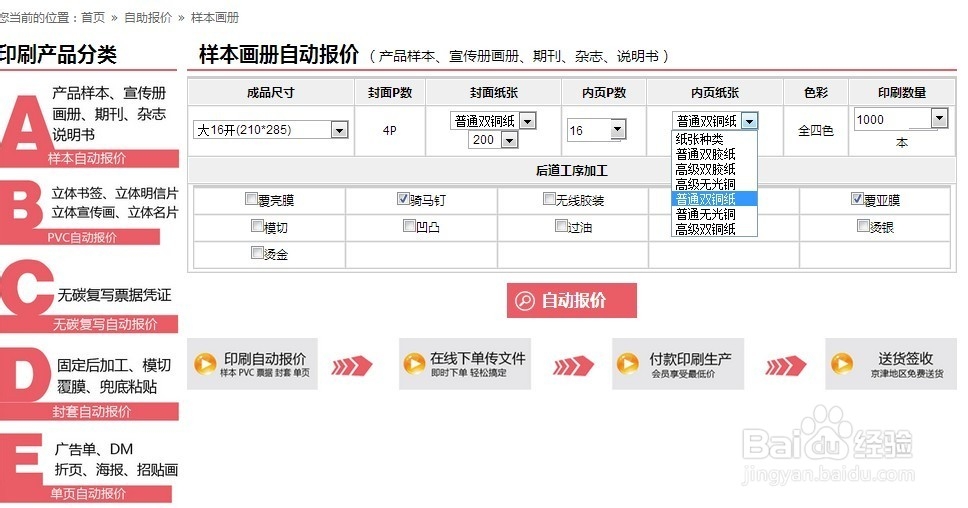Tick the 过油 checkbox
Viewport: 968px width, 508px height.
click(x=561, y=226)
